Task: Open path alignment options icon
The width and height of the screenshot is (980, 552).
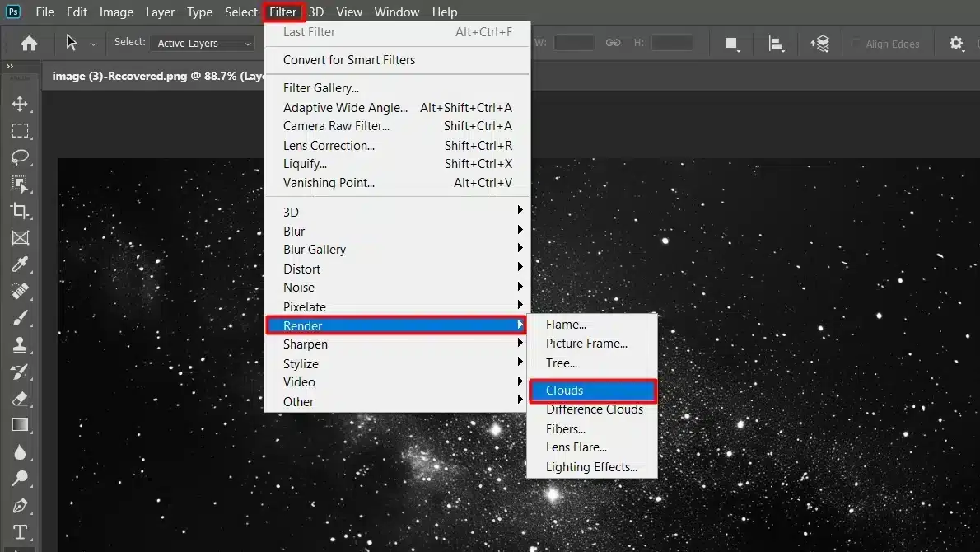Action: tap(776, 43)
